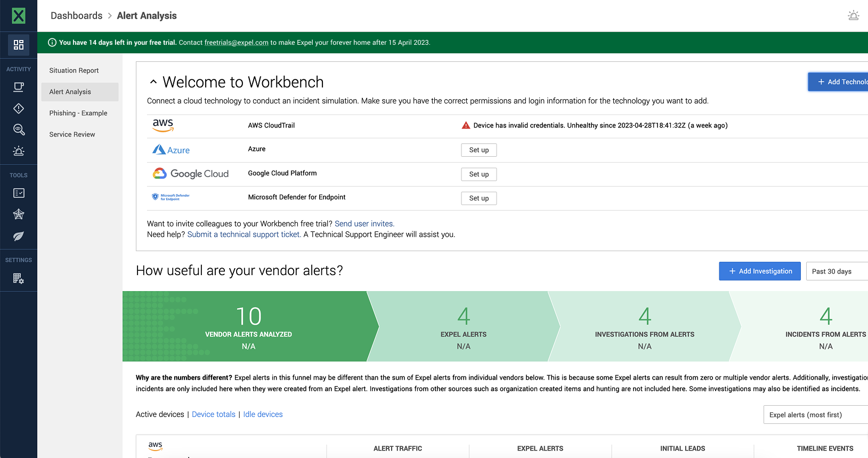Open the organization settings building icon
Screen dimensions: 868x458
(x=19, y=278)
